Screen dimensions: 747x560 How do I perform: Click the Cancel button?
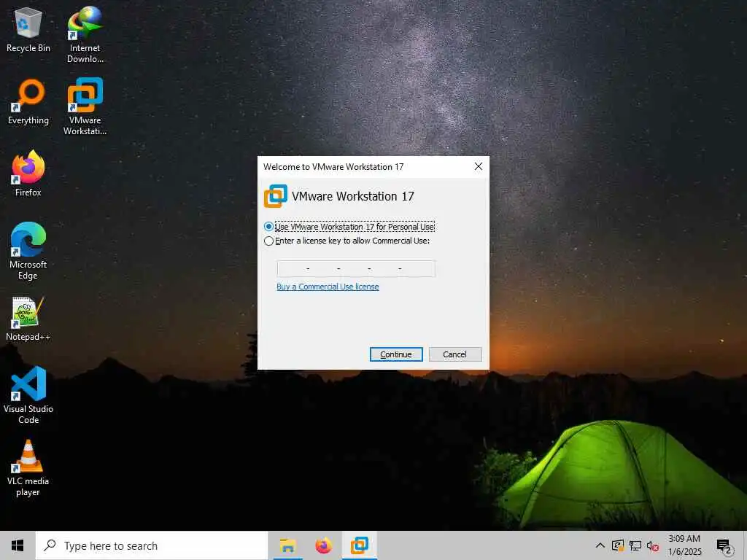(455, 354)
